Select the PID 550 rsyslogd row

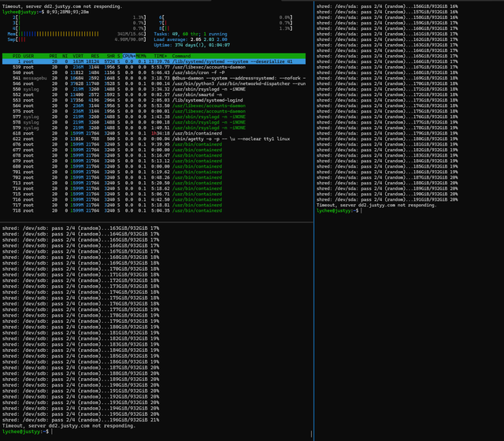pyautogui.click(x=154, y=89)
